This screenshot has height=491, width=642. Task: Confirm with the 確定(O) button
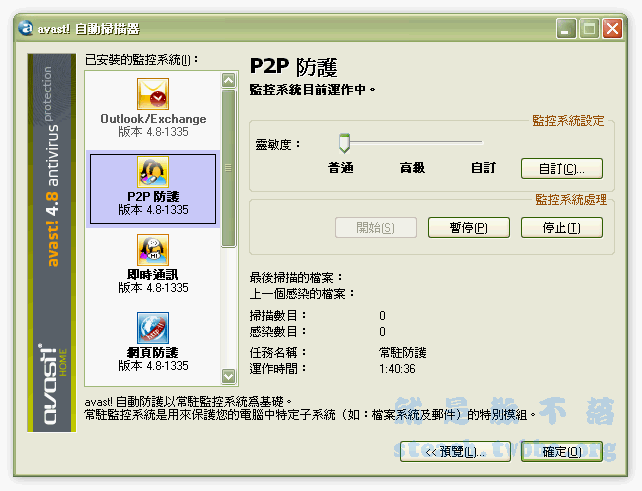pyautogui.click(x=562, y=452)
